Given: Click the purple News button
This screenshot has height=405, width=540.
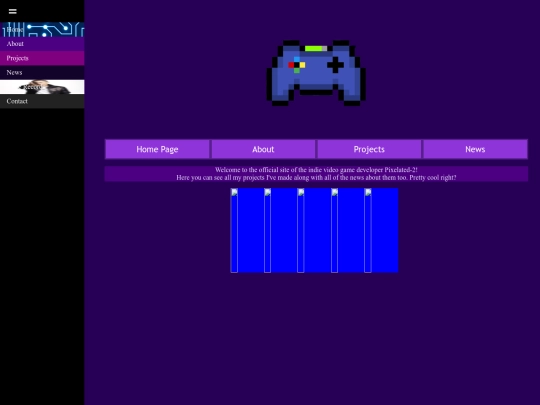Looking at the screenshot, I should point(475,149).
